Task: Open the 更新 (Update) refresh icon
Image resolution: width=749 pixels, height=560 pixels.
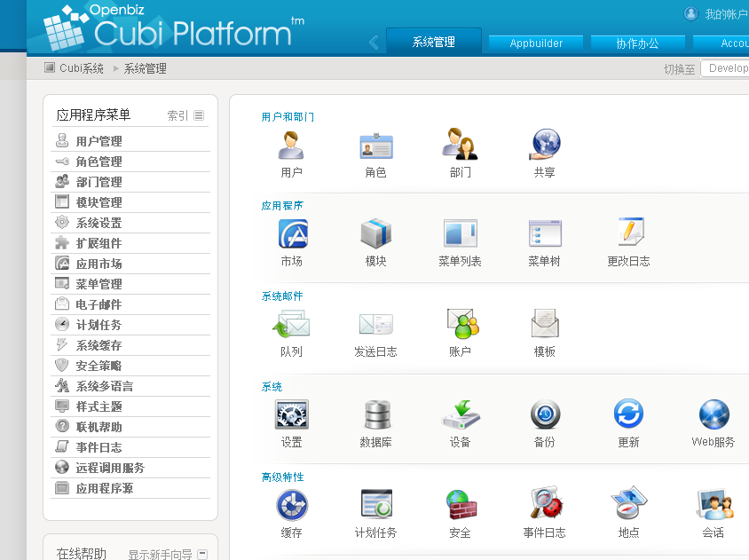Action: (628, 414)
